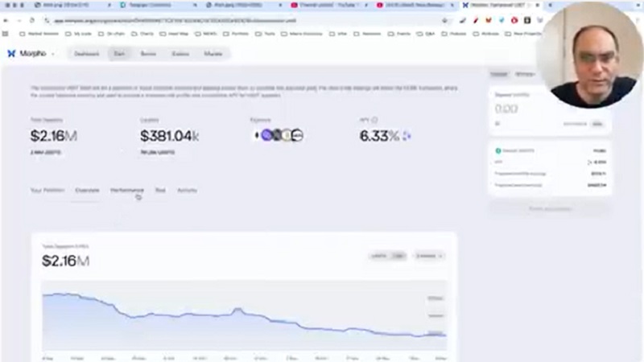Select the USDT unit toggle on chart
644x362 pixels.
click(x=378, y=256)
